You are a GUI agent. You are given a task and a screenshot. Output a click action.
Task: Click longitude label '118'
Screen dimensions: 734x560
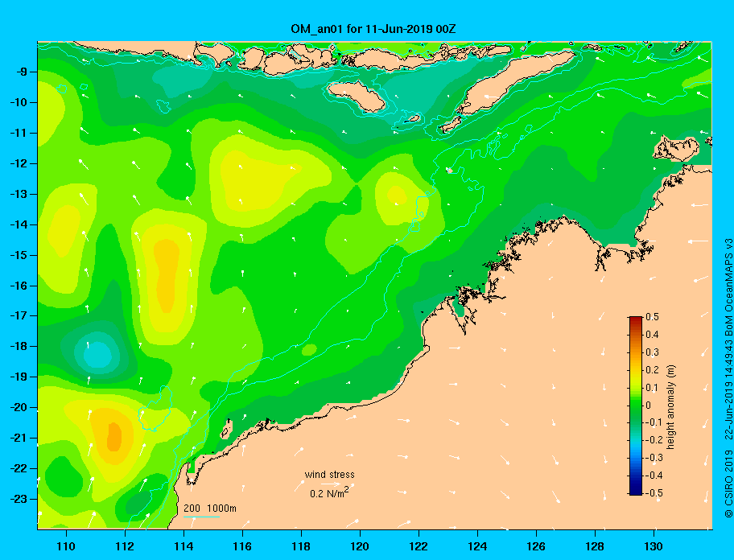(x=301, y=546)
